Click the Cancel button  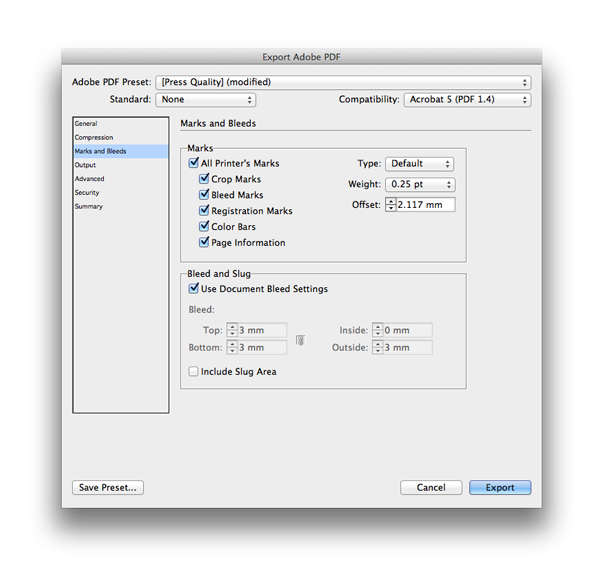431,488
